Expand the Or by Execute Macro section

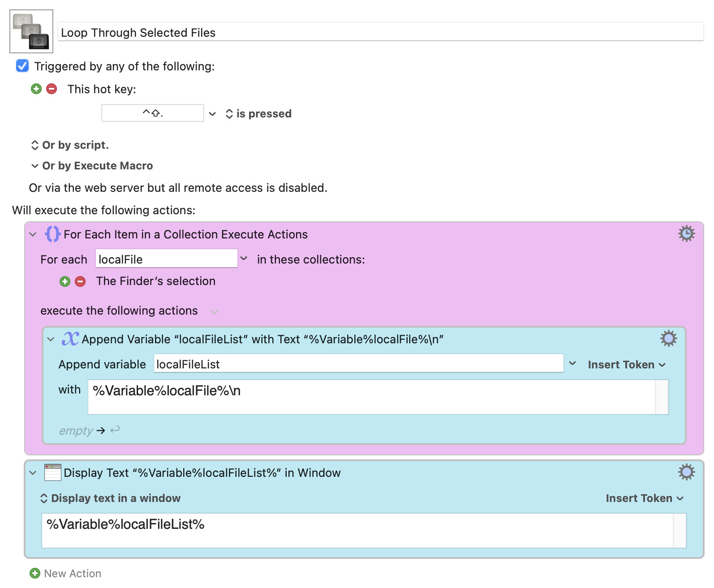click(x=92, y=166)
